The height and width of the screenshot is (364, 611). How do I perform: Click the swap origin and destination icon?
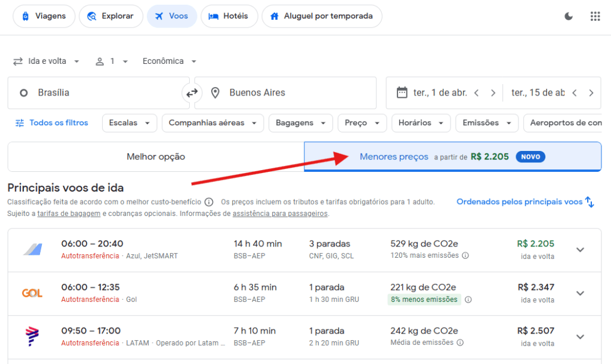click(192, 93)
